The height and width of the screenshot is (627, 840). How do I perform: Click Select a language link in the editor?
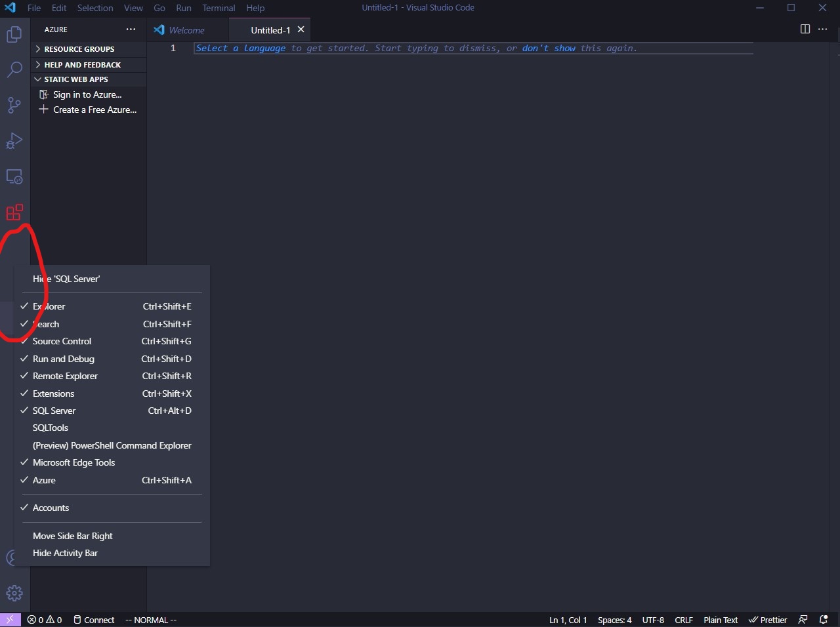tap(240, 48)
